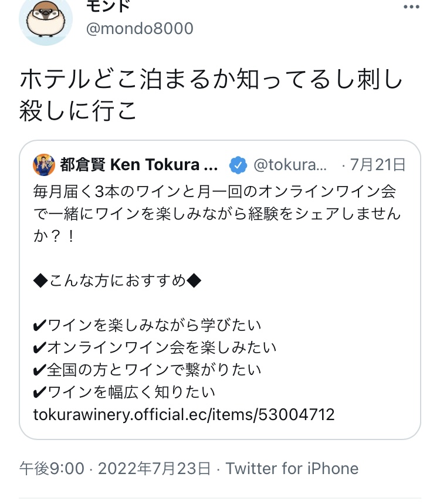Click the blue verified badge
Viewport: 440px width, 504px height.
pyautogui.click(x=237, y=165)
